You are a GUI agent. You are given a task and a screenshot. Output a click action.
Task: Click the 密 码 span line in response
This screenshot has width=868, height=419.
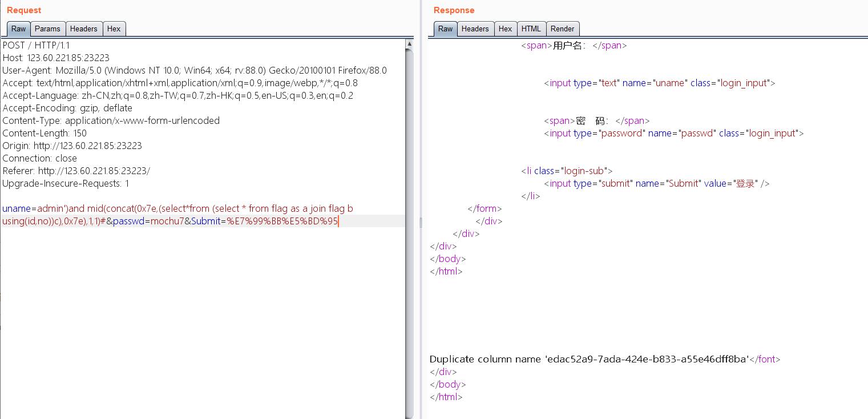pos(597,120)
